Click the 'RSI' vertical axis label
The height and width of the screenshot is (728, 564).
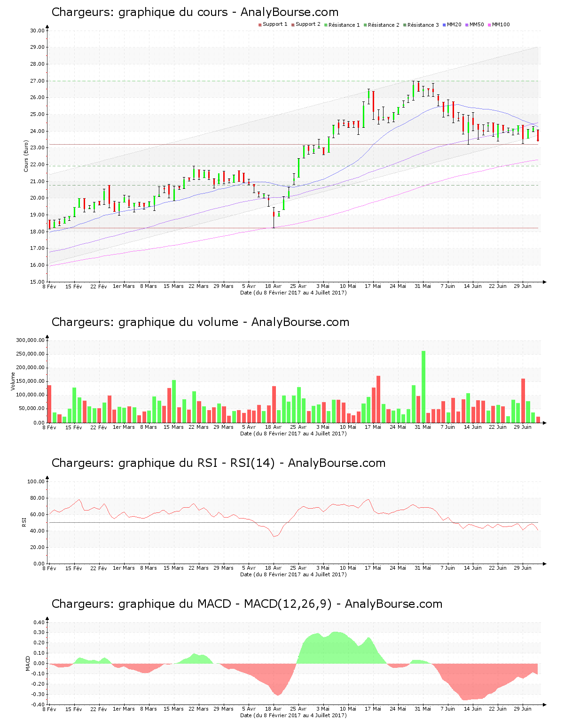point(24,522)
